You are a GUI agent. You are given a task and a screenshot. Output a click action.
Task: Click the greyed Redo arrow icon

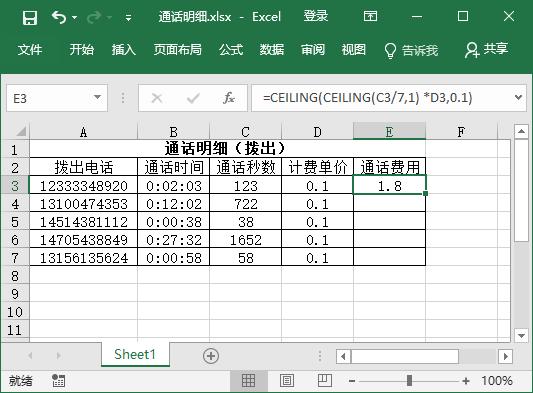[x=94, y=17]
